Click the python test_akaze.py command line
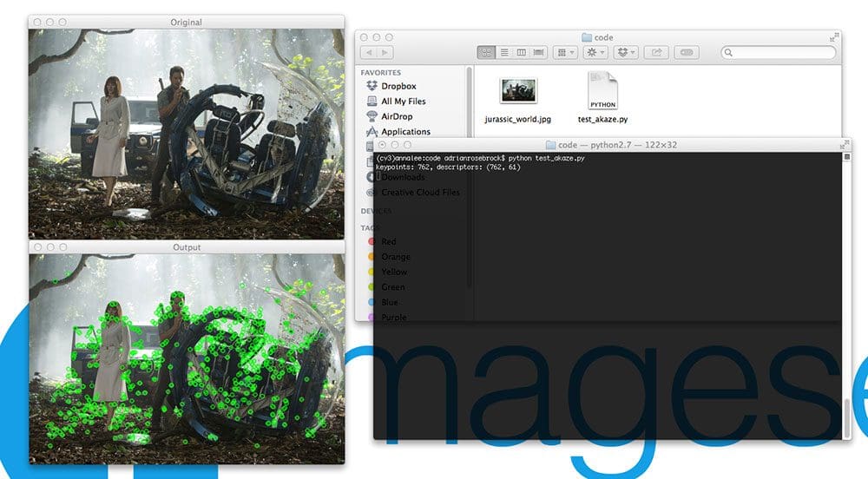Image resolution: width=868 pixels, height=479 pixels. pos(480,158)
